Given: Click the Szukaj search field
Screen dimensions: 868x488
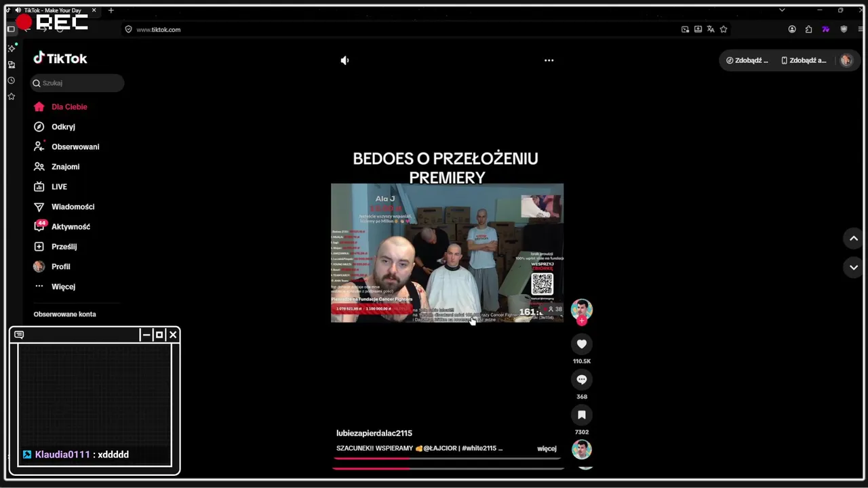Looking at the screenshot, I should (x=77, y=83).
